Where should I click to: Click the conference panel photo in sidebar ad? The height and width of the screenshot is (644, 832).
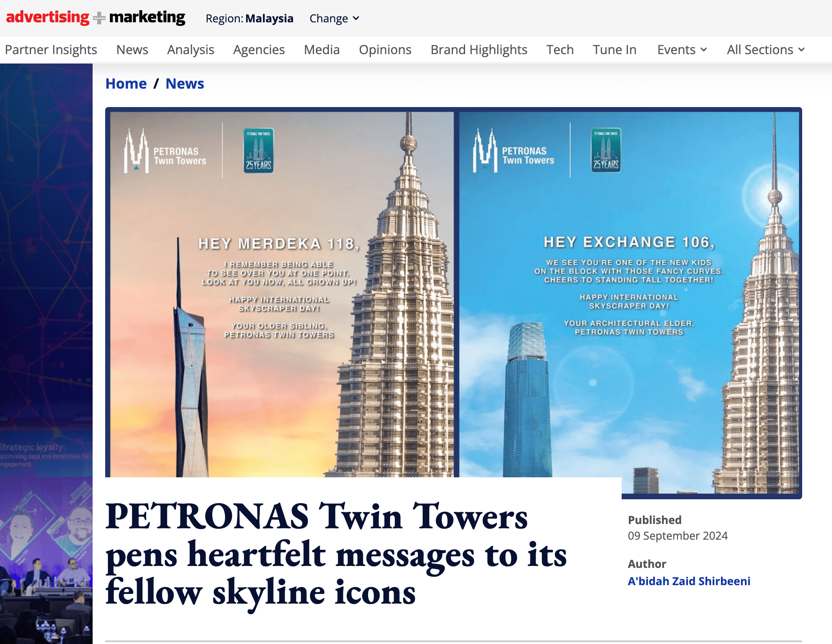[x=46, y=560]
